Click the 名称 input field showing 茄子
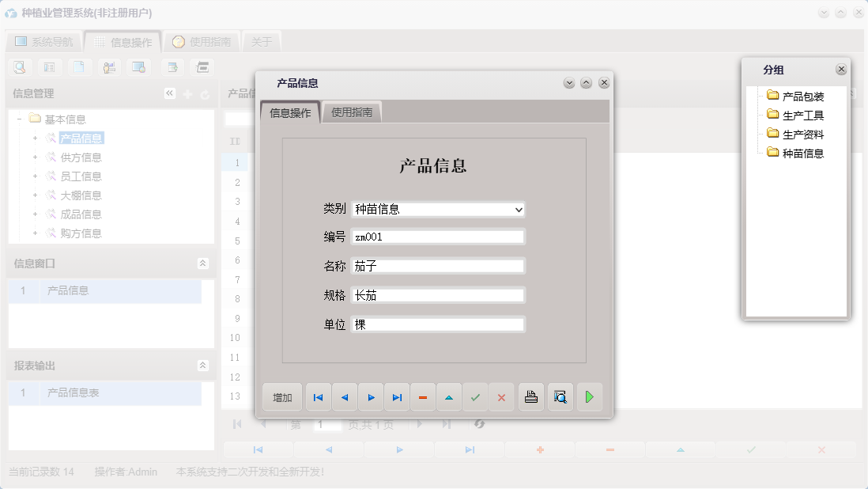 pos(438,267)
